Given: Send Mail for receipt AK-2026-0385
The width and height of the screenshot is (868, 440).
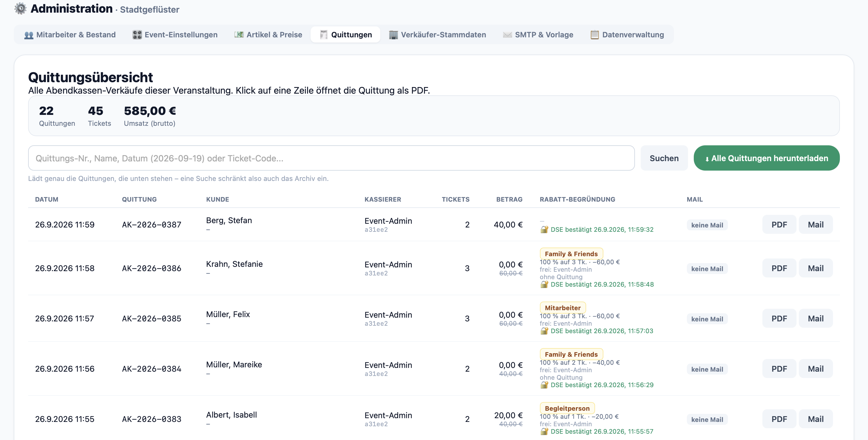Looking at the screenshot, I should 815,318.
